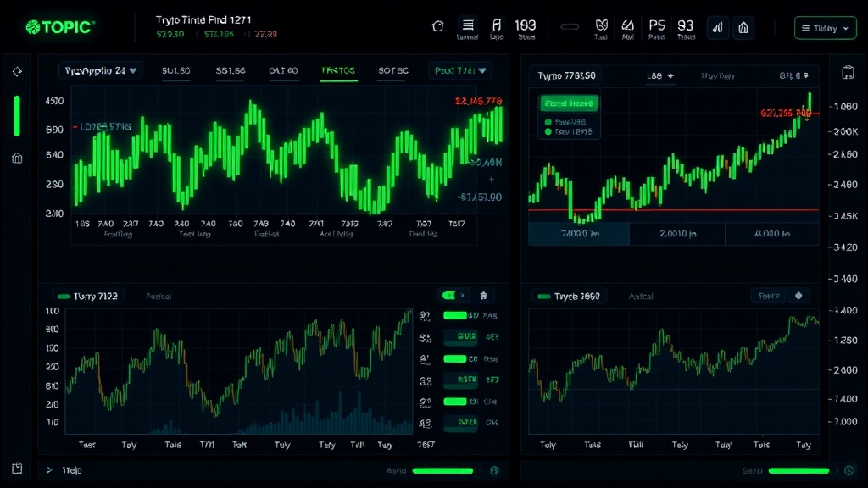Select the '2,0010' range segment under right chart

point(677,234)
